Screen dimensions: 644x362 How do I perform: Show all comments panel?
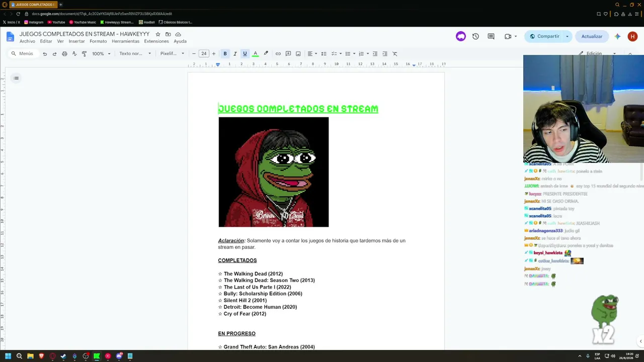coord(491,36)
